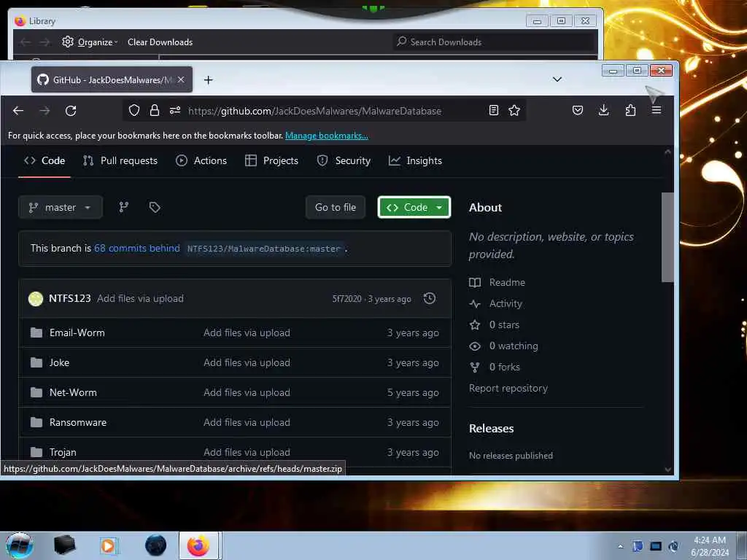This screenshot has height=560, width=747.
Task: Open the Projects tab
Action: tap(271, 161)
